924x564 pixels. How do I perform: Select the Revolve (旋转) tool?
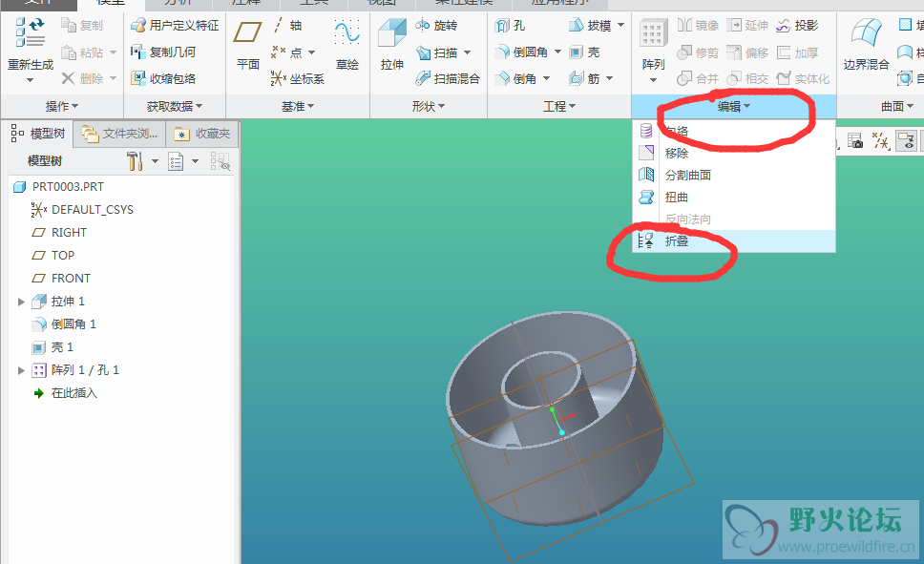tap(436, 26)
